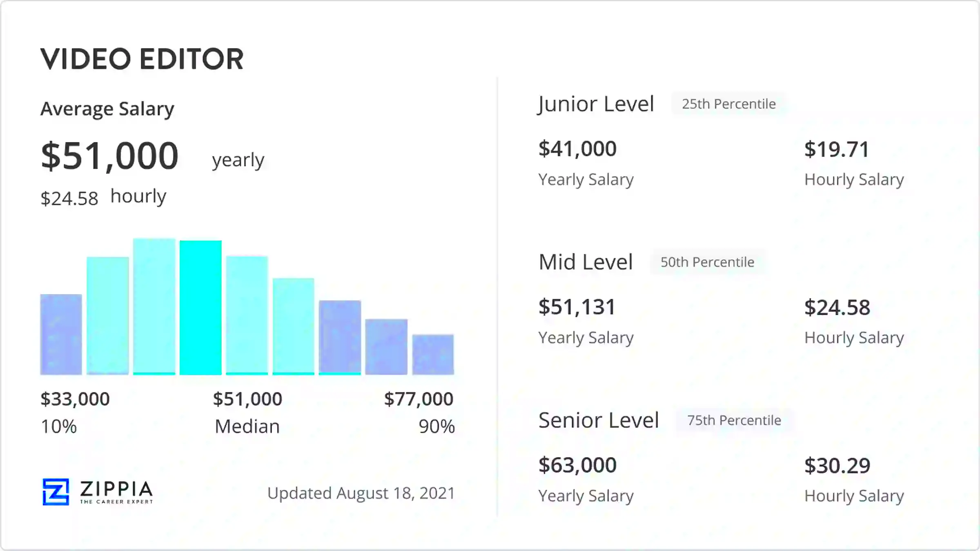
Task: Click the 50th Percentile badge
Action: coord(707,262)
